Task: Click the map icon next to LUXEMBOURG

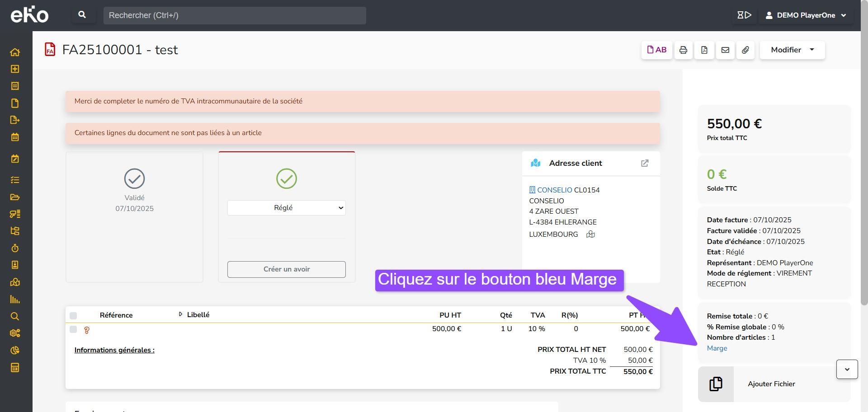Action: (590, 234)
